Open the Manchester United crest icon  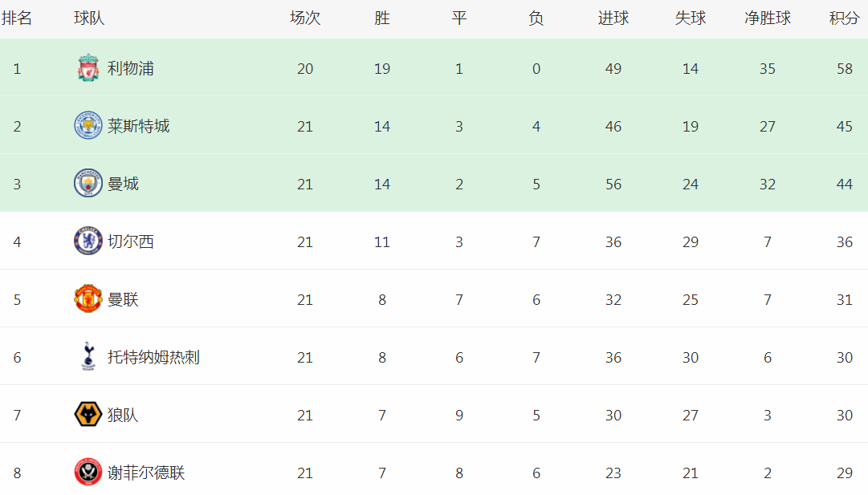coord(88,298)
